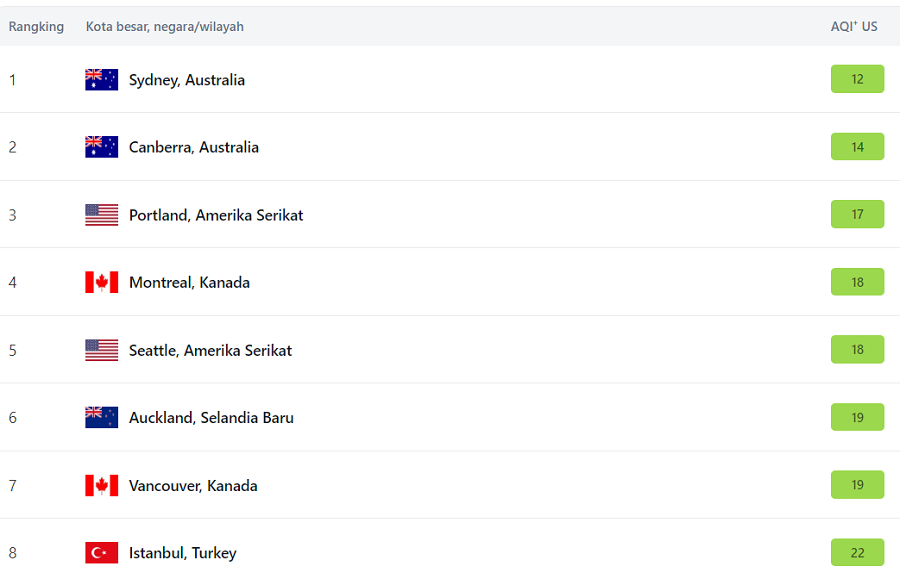Click the Kota besar, negara/wilayah header
Image resolution: width=900 pixels, height=585 pixels.
(165, 26)
